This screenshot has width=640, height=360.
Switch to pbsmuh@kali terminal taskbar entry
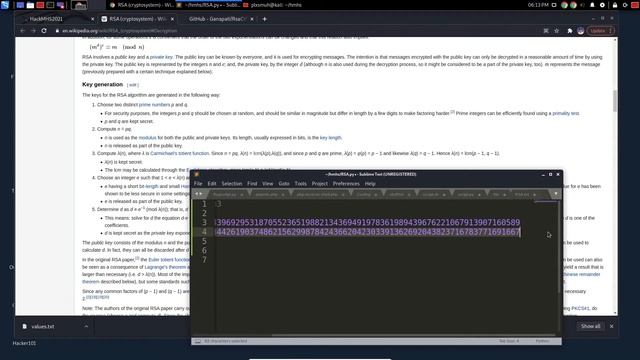272,5
